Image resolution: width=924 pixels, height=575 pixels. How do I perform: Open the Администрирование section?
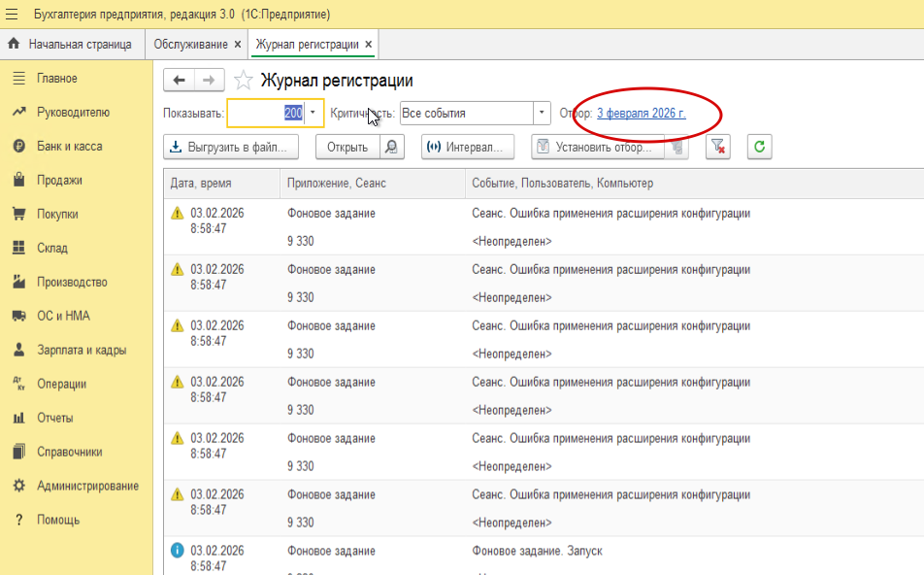click(87, 486)
